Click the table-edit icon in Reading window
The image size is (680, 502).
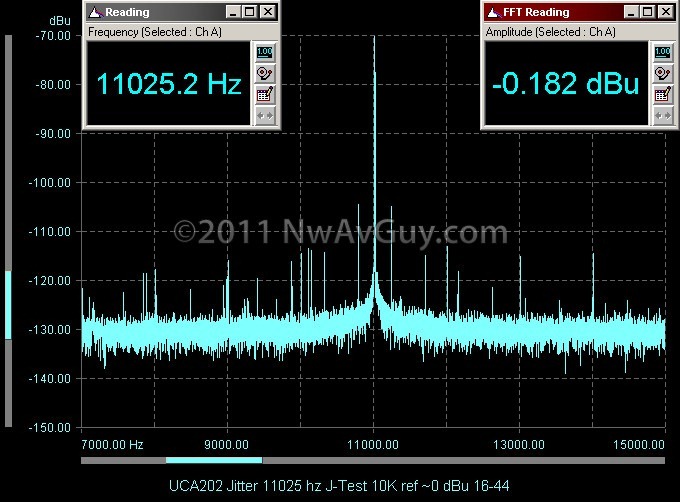265,95
